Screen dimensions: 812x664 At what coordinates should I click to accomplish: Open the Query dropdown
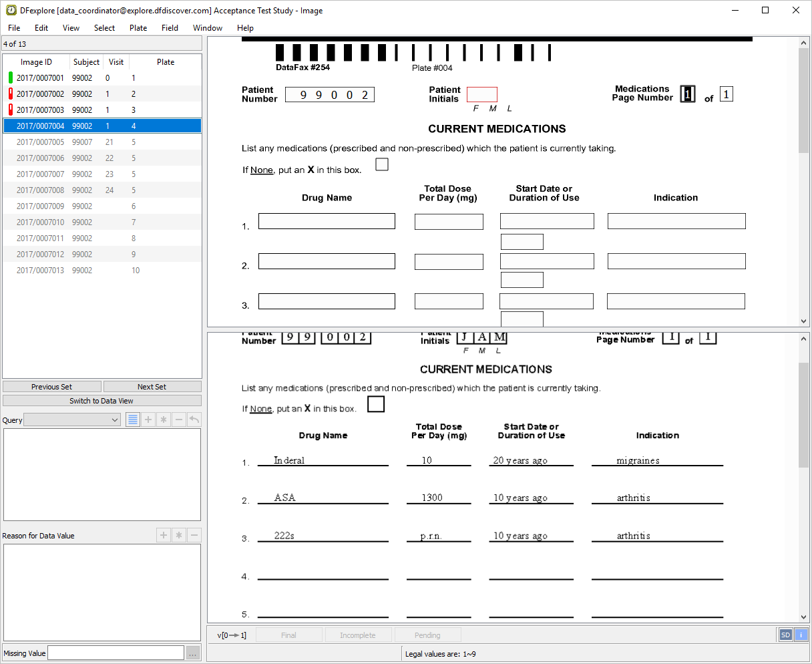[72, 420]
